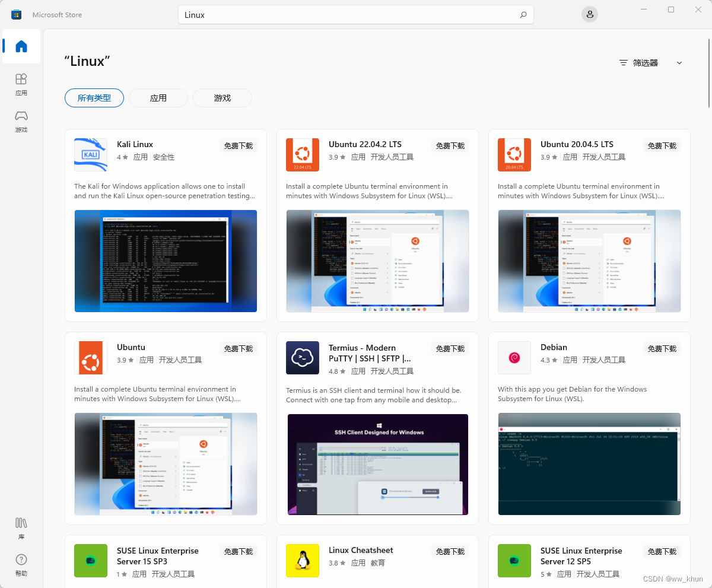712x588 pixels.
Task: Click the Ubuntu 22.04 LTS app icon
Action: click(303, 155)
